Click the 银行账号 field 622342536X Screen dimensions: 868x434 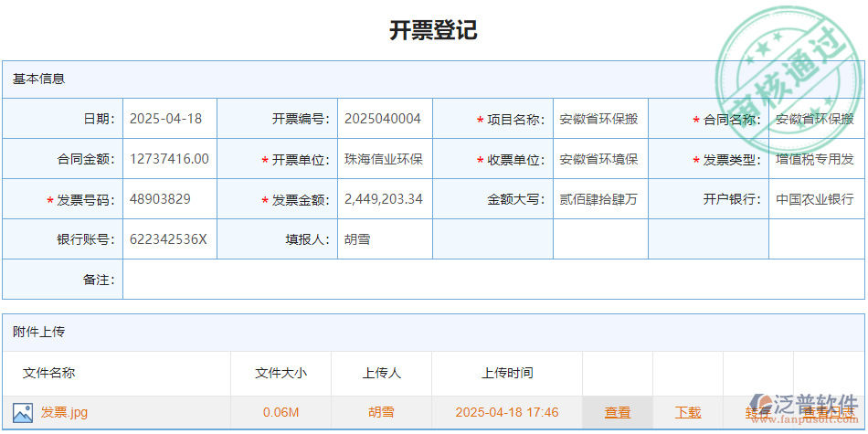(169, 239)
